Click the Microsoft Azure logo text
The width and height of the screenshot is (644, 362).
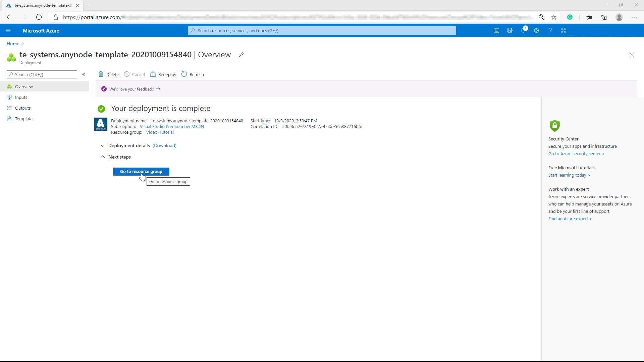[41, 31]
